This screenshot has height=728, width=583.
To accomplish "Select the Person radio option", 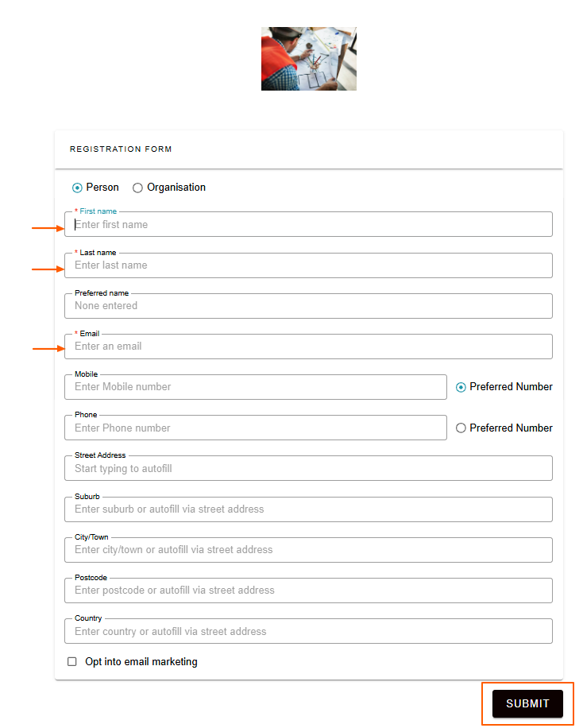I will (77, 188).
